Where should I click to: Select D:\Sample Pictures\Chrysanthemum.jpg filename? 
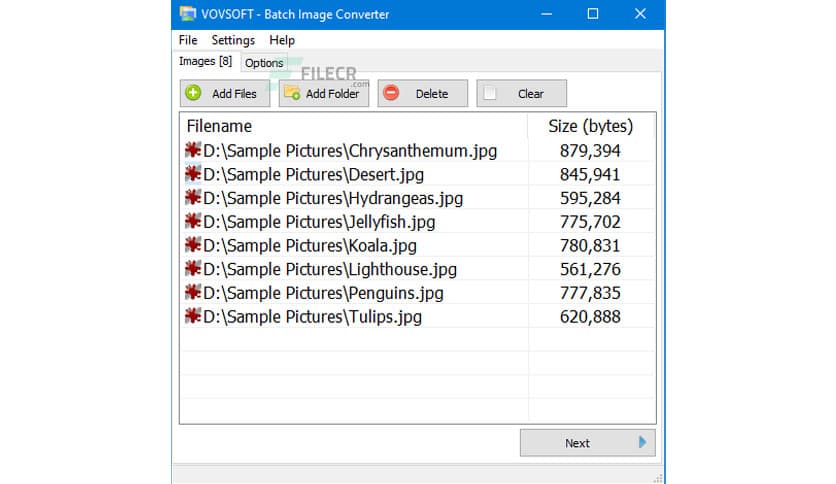tap(350, 151)
